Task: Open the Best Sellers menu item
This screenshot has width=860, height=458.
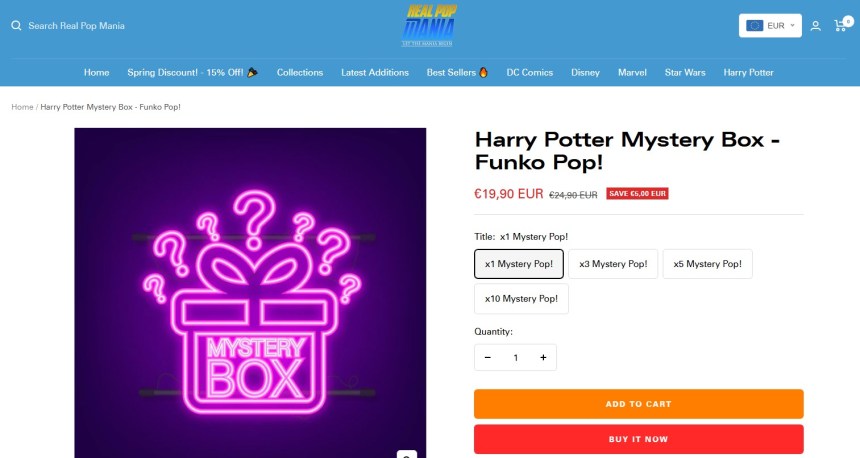Action: (457, 72)
